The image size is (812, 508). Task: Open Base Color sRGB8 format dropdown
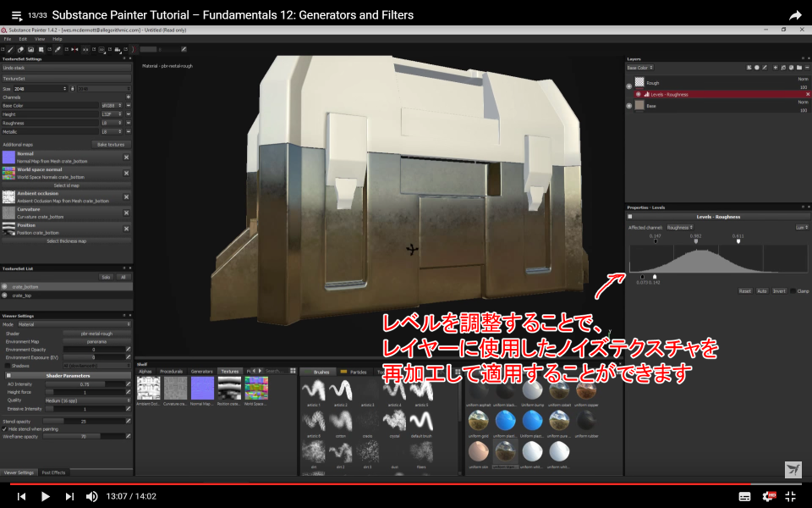112,106
